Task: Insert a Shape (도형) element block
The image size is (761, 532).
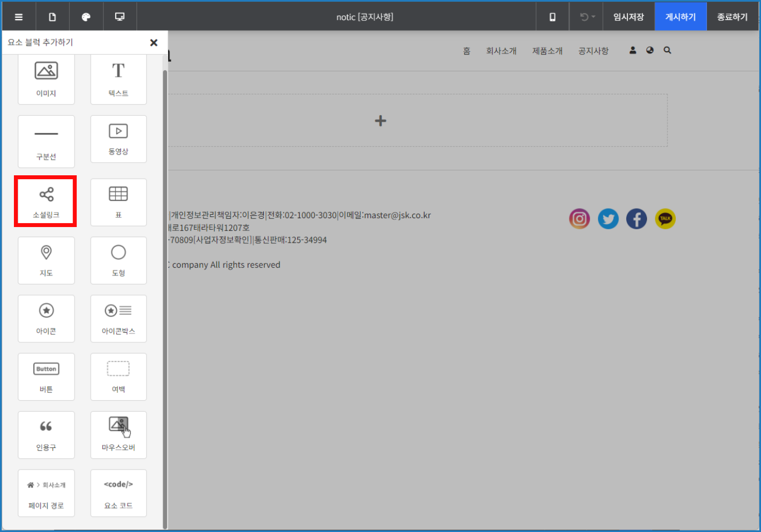Action: (x=118, y=260)
